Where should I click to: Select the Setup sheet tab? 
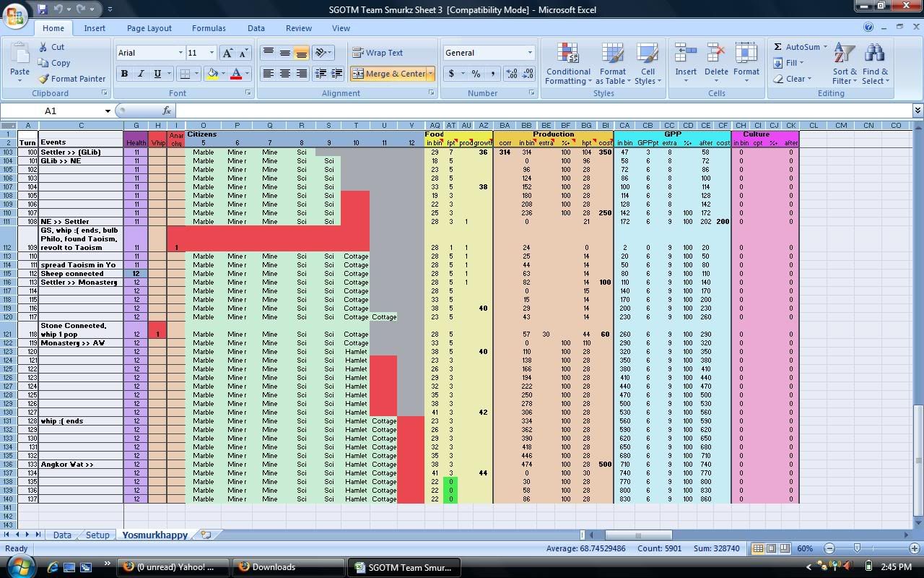point(97,535)
